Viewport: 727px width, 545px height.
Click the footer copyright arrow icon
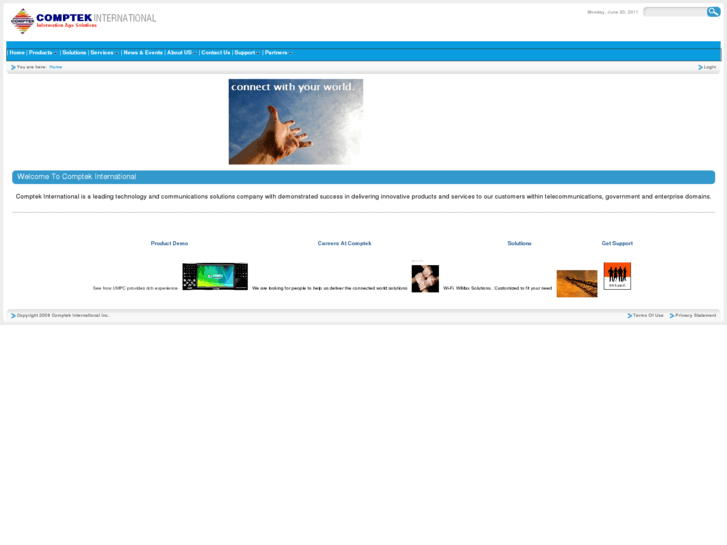(13, 316)
